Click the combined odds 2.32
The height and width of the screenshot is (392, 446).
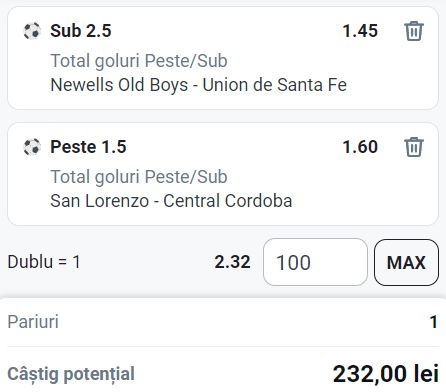tap(232, 262)
